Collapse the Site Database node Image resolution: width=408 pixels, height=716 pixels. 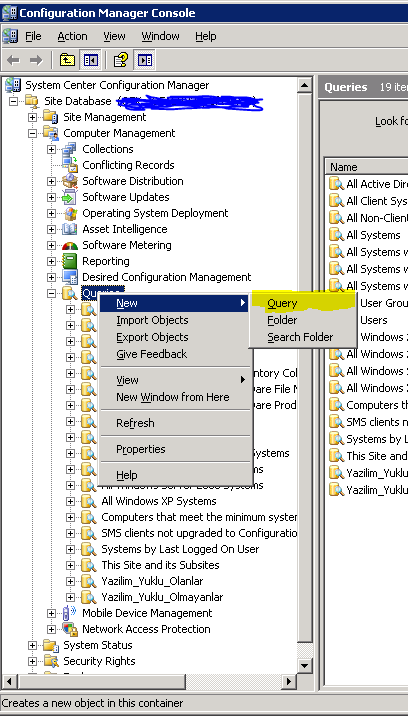(13, 101)
